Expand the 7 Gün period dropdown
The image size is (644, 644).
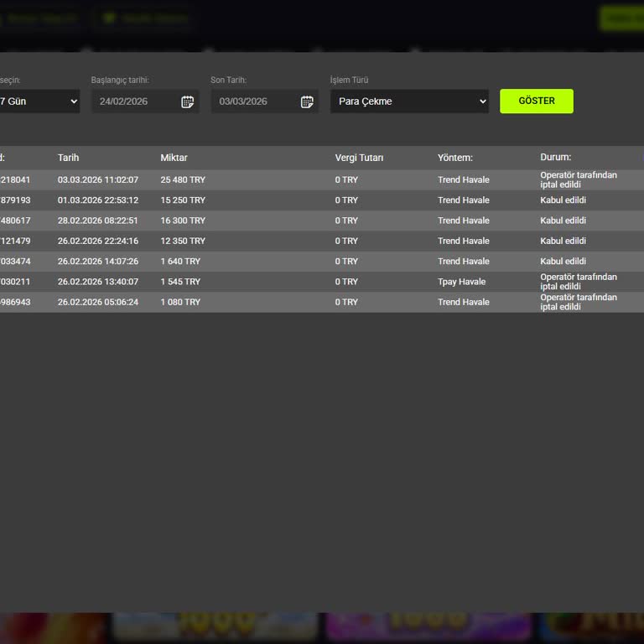(38, 101)
